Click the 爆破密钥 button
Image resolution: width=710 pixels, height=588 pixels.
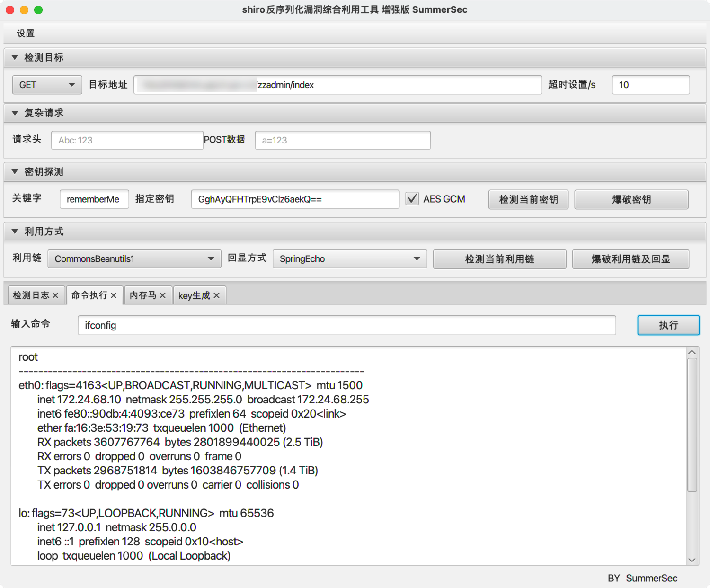pyautogui.click(x=631, y=199)
